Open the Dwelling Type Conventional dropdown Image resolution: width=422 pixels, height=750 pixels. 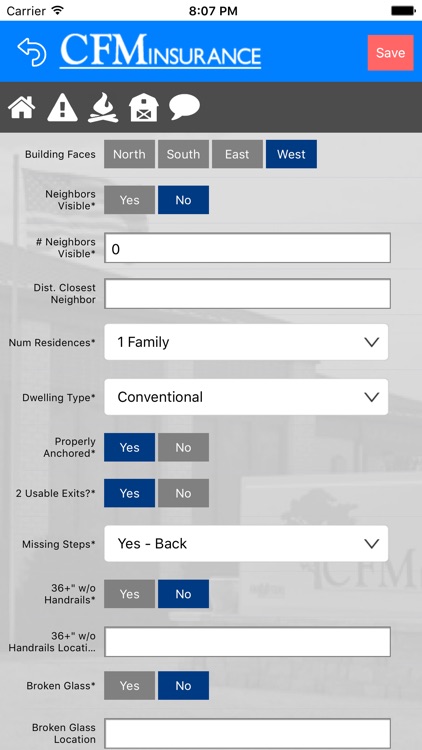point(246,397)
